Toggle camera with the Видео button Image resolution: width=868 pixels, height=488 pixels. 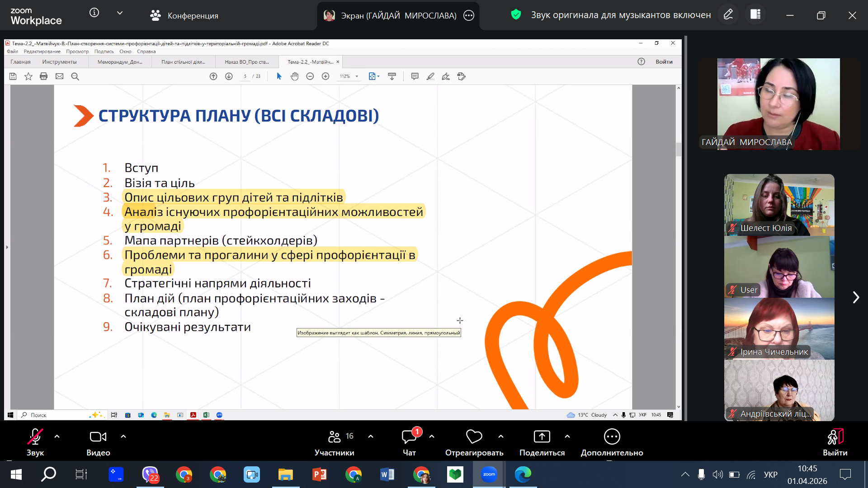[x=98, y=437]
